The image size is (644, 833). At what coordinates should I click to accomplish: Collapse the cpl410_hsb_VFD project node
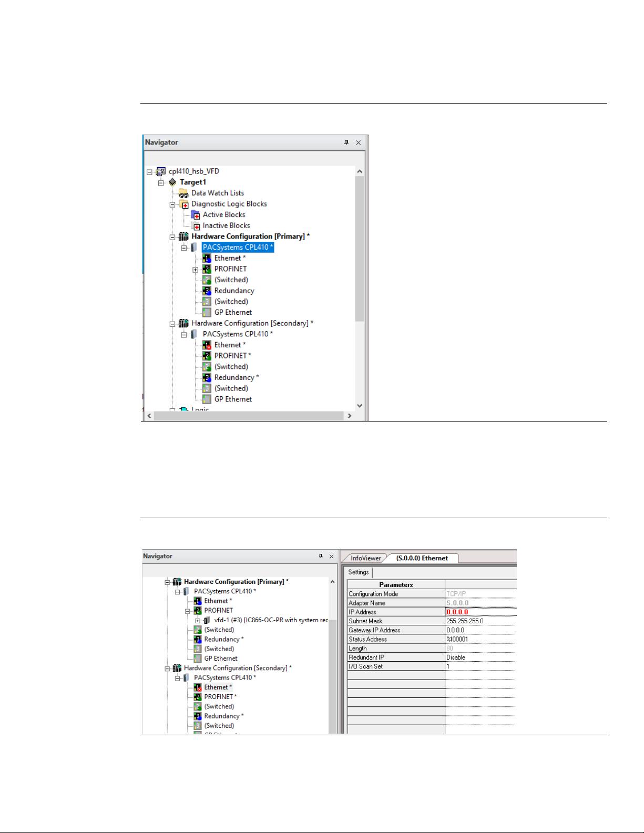tap(149, 172)
